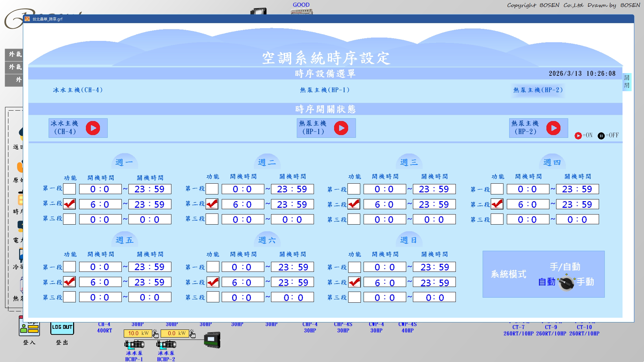Uncheck Monday second period function checkbox

click(69, 204)
